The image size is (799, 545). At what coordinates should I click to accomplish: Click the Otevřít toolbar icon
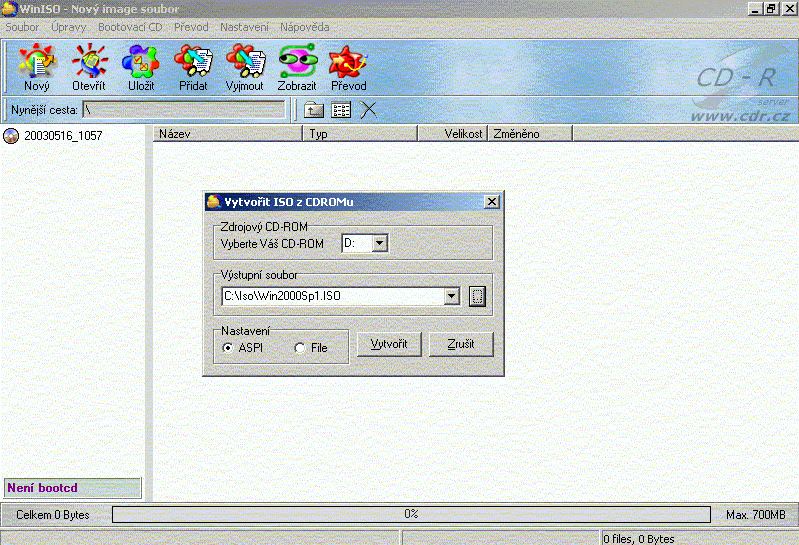pyautogui.click(x=89, y=67)
